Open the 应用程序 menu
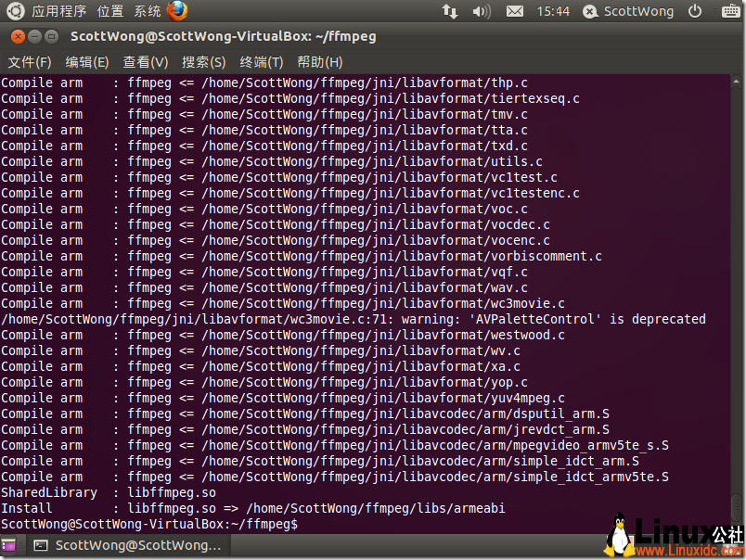 [58, 11]
